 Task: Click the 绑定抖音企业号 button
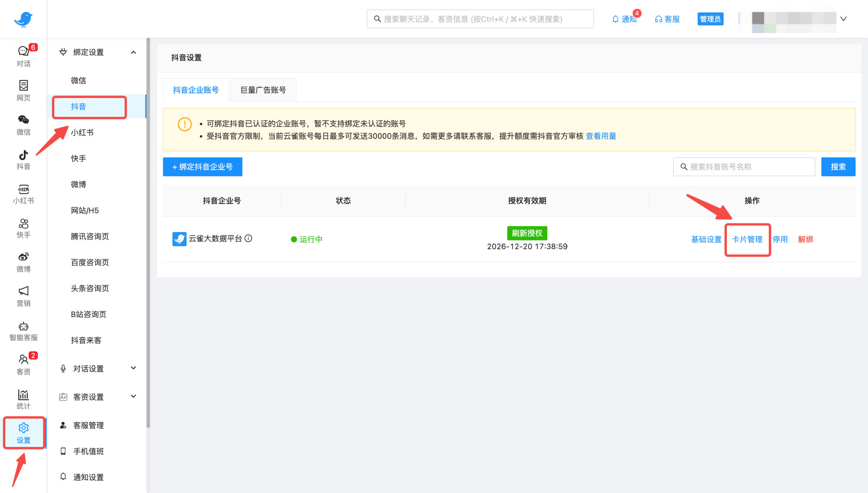click(x=202, y=167)
